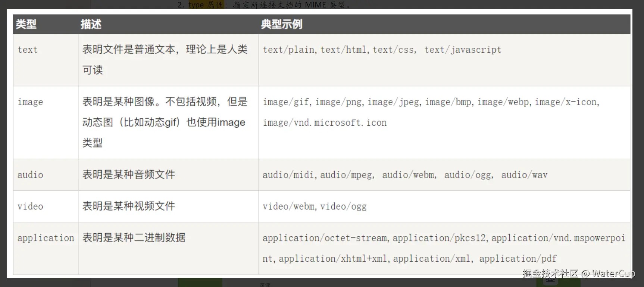This screenshot has width=644, height=287.
Task: Select the application type cell
Action: tap(46, 238)
